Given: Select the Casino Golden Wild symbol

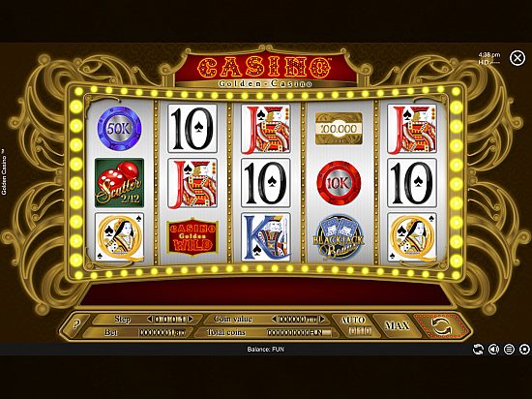Looking at the screenshot, I should click(x=192, y=237).
